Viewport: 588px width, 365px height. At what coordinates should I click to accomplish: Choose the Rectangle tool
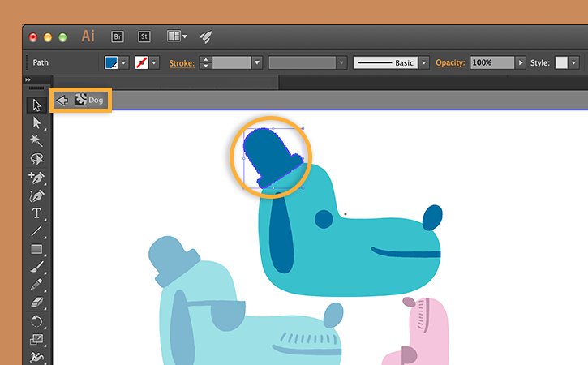point(36,249)
